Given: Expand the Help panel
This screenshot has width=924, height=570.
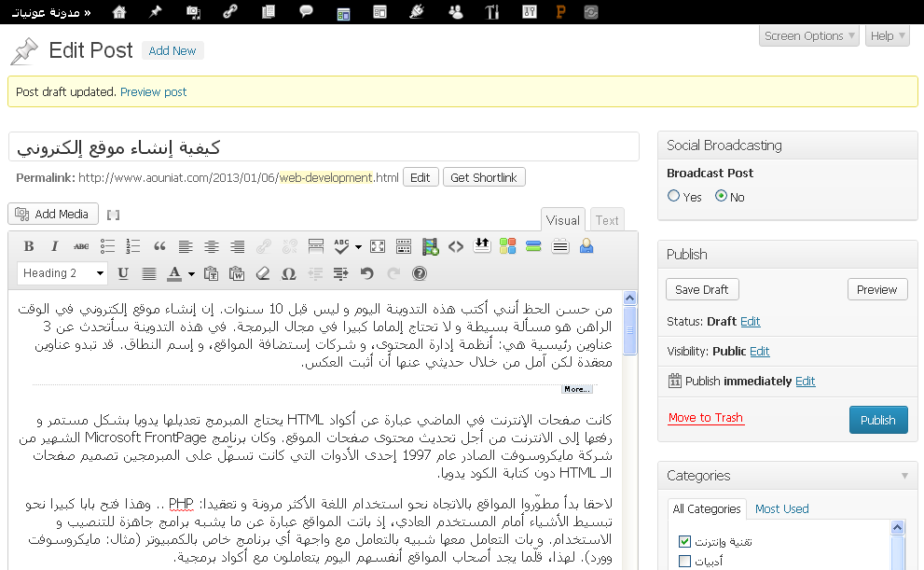Looking at the screenshot, I should [888, 36].
